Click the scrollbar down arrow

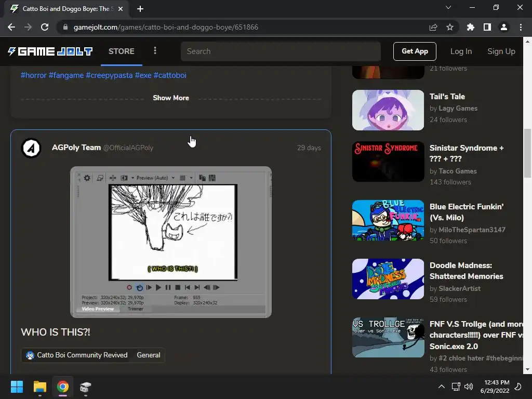tap(527, 369)
